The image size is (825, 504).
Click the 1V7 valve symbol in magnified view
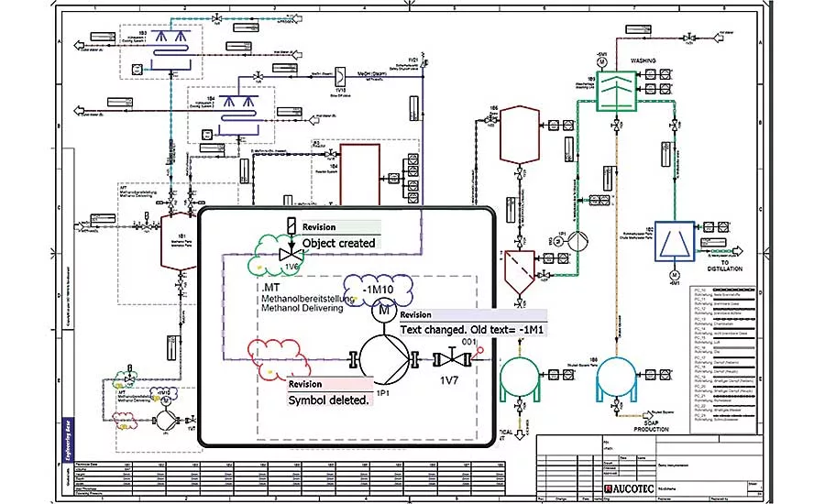coord(451,360)
